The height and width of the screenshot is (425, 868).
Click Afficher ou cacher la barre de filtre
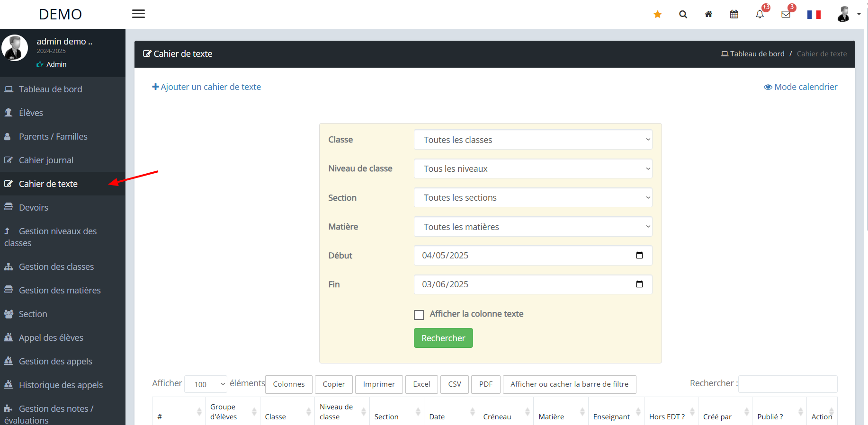point(569,384)
